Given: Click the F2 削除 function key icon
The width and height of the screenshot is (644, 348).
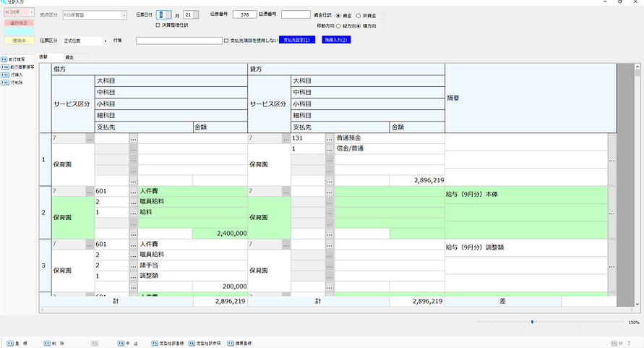Looking at the screenshot, I should [x=47, y=343].
